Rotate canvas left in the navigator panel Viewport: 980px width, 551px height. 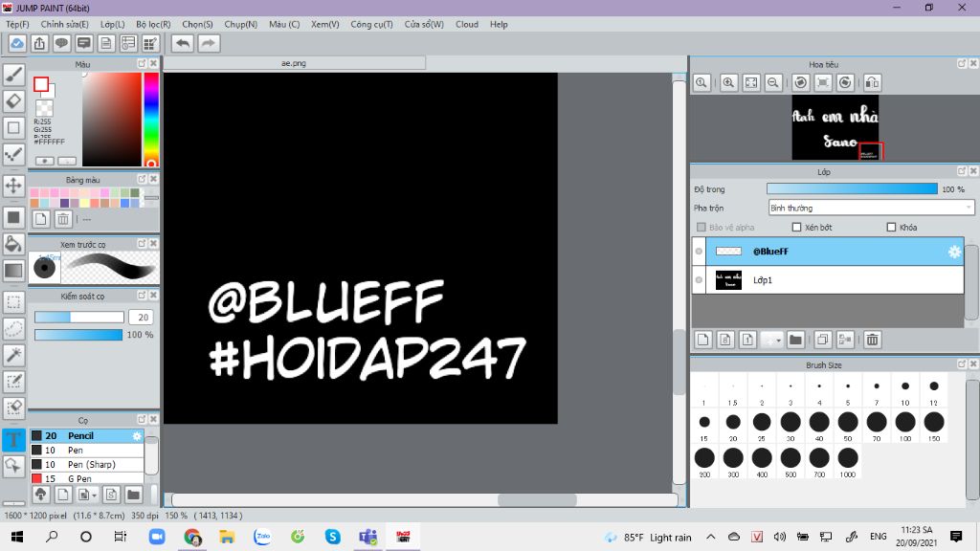pyautogui.click(x=801, y=82)
